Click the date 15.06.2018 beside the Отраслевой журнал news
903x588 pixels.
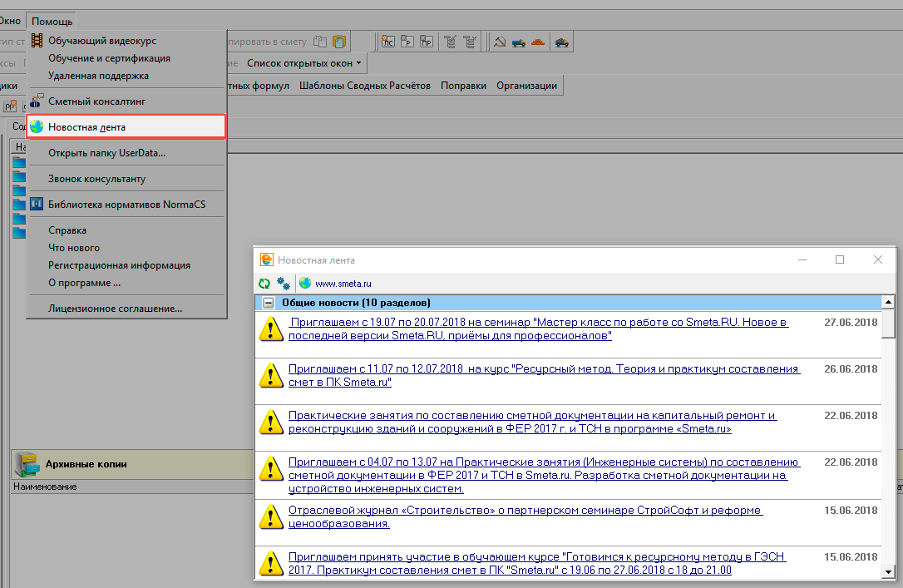coord(851,511)
